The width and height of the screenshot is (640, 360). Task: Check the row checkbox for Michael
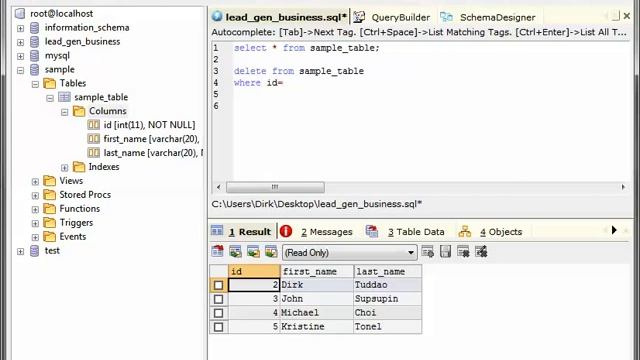[218, 313]
